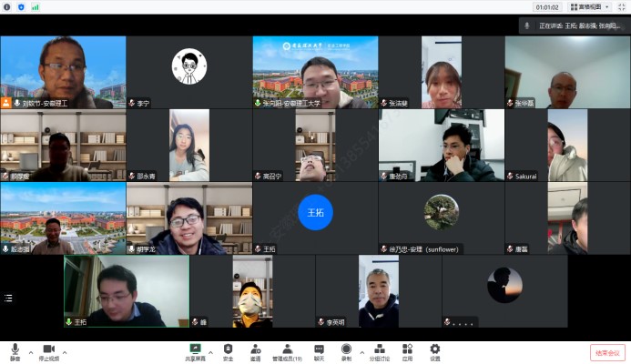Click the network signal strength indicator
Image resolution: width=631 pixels, height=364 pixels.
36,6
